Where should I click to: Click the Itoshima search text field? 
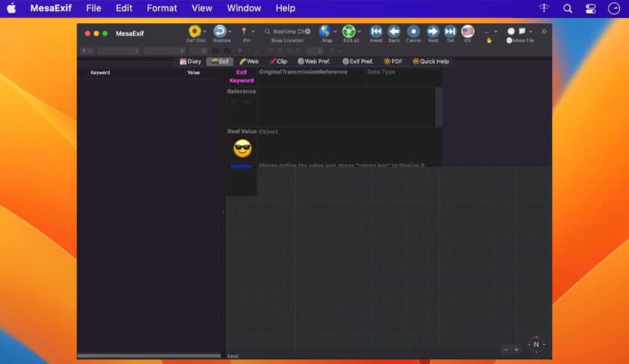[288, 32]
